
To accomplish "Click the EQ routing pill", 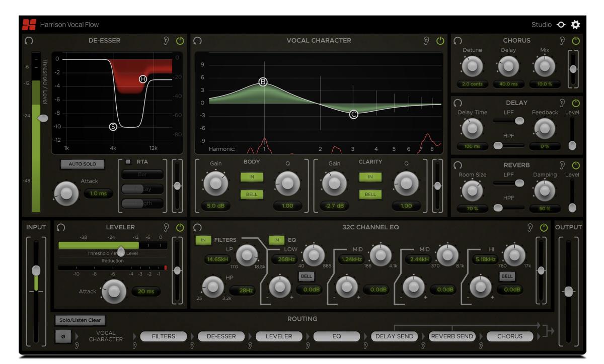I will [338, 336].
